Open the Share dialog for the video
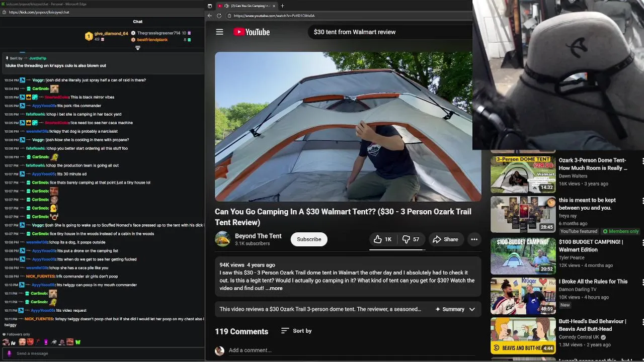The width and height of the screenshot is (644, 362). (x=445, y=239)
